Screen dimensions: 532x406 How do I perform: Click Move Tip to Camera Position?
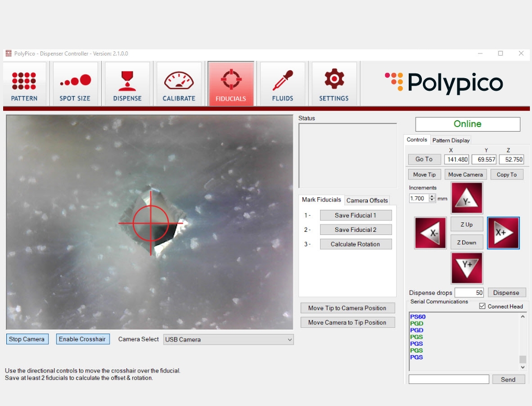[x=347, y=308]
